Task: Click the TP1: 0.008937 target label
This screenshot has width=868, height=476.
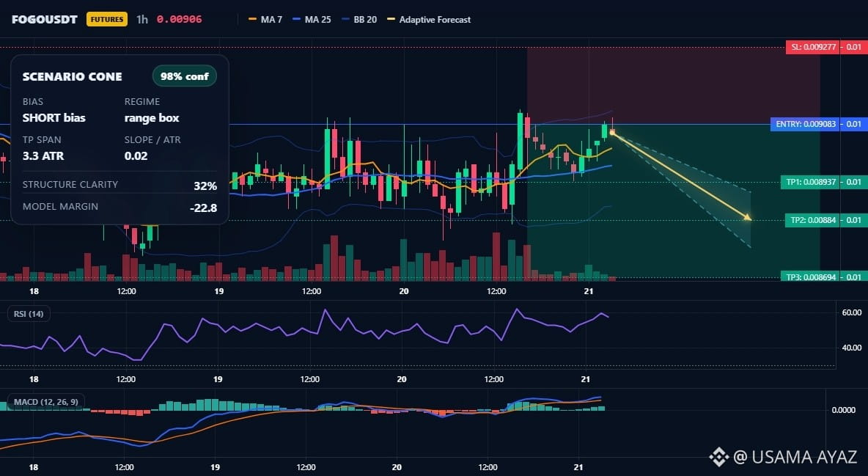Action: [810, 182]
